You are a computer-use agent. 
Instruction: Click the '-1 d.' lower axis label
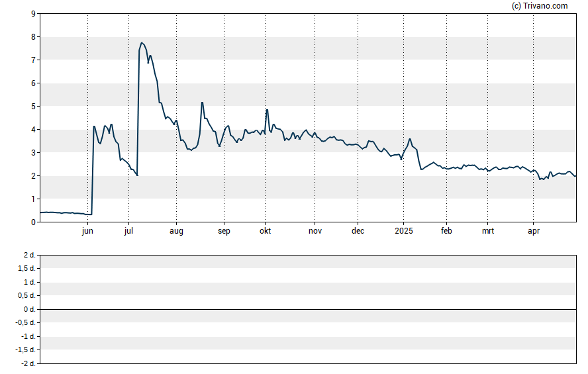[28, 336]
